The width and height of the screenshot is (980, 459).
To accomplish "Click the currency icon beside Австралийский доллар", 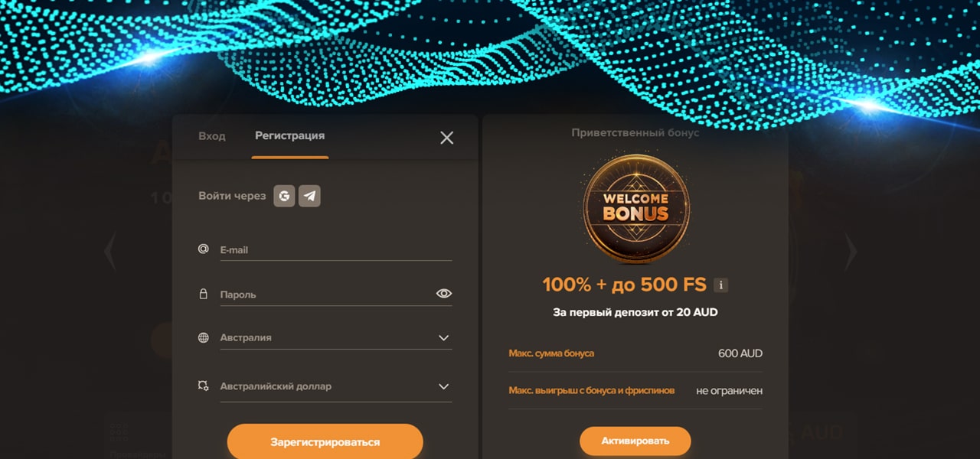I will [x=203, y=386].
